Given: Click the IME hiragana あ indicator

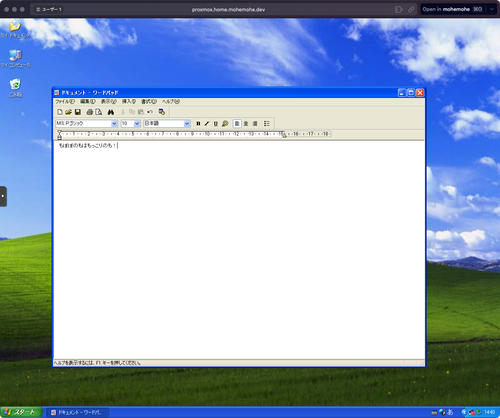Looking at the screenshot, I should point(450,412).
